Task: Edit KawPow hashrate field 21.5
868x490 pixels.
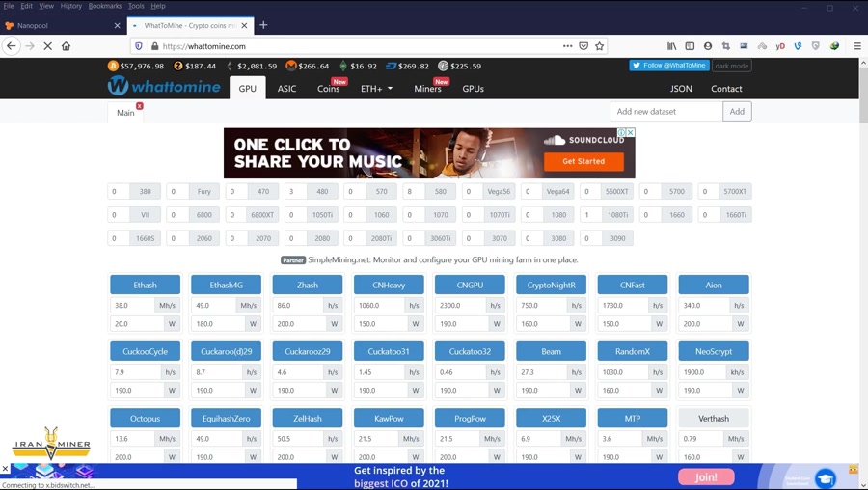Action: [x=376, y=439]
